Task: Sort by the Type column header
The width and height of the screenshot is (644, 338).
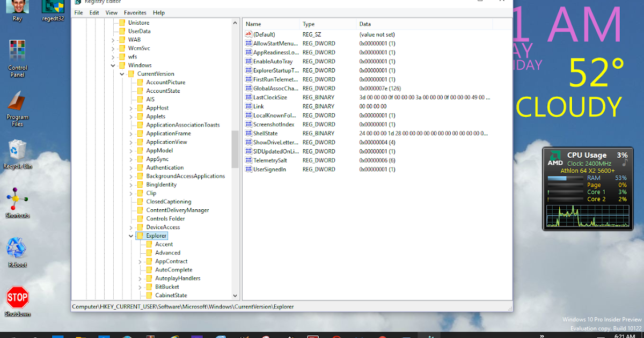Action: (x=327, y=24)
